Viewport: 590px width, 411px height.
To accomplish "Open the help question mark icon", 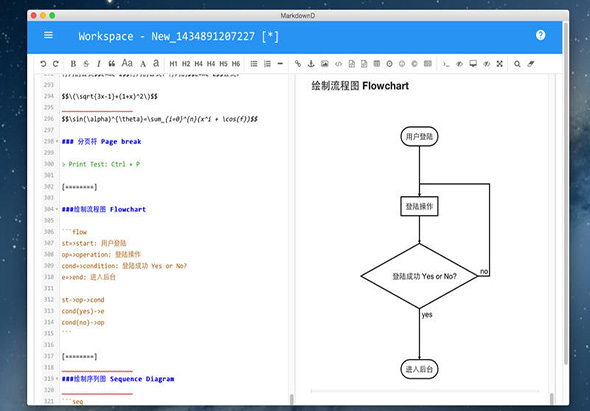I will [540, 35].
